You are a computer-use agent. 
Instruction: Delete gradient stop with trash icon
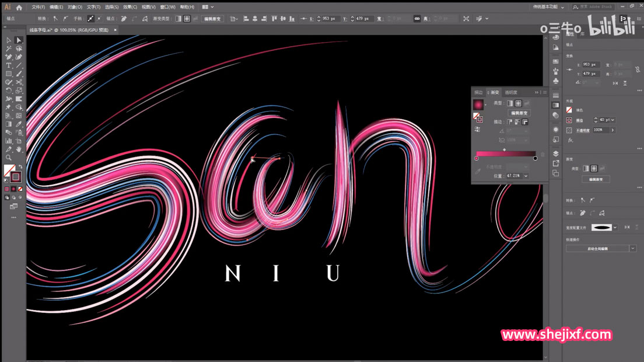click(x=542, y=155)
